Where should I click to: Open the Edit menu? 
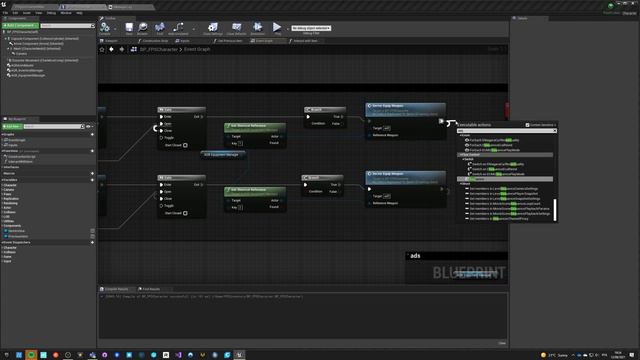[x=15, y=13]
